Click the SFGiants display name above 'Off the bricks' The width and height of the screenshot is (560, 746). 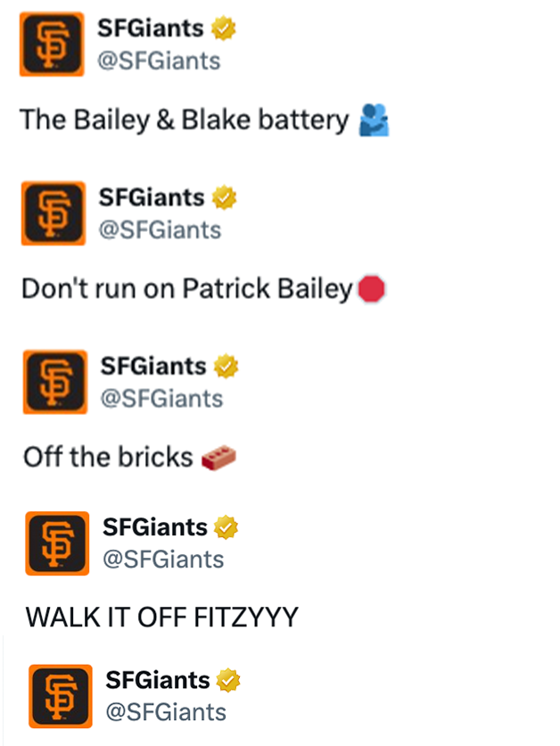(153, 367)
